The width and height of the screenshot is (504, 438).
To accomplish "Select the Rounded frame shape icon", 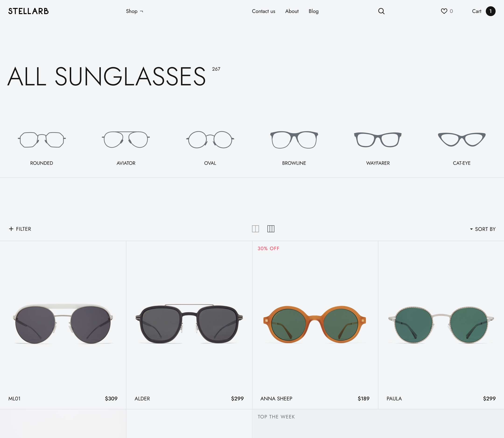I will click(x=42, y=140).
